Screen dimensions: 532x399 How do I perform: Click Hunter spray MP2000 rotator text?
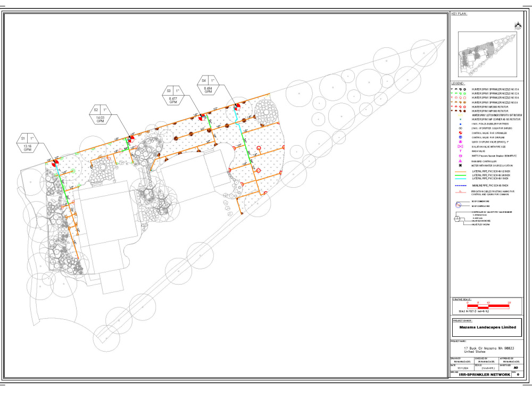pyautogui.click(x=490, y=107)
